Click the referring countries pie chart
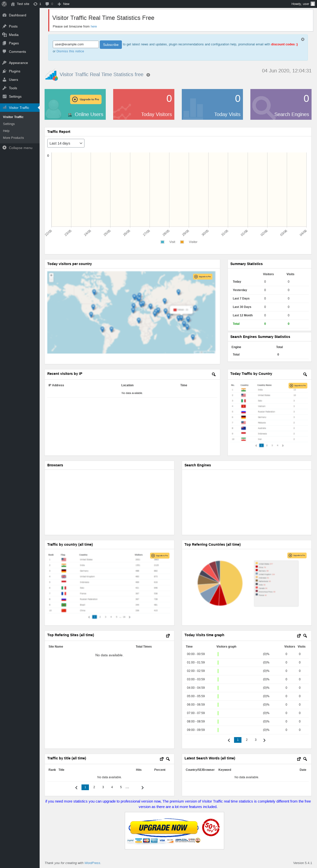The width and height of the screenshot is (317, 868). point(220,583)
